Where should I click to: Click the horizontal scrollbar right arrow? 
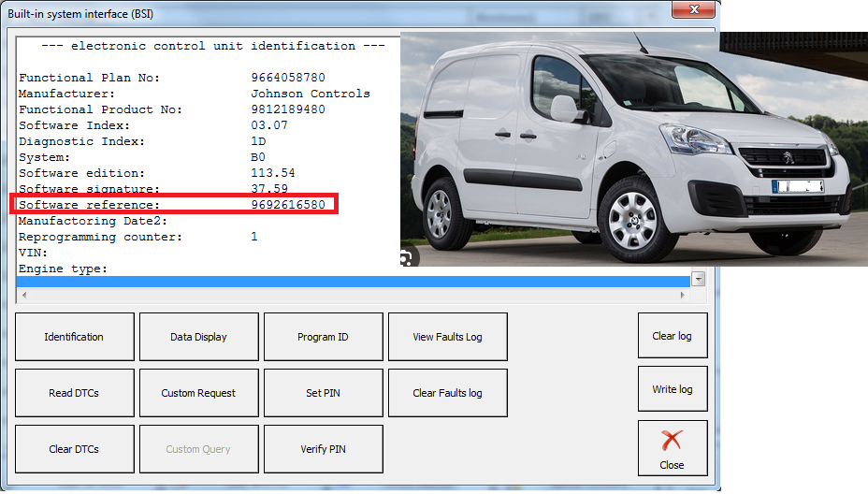[684, 296]
